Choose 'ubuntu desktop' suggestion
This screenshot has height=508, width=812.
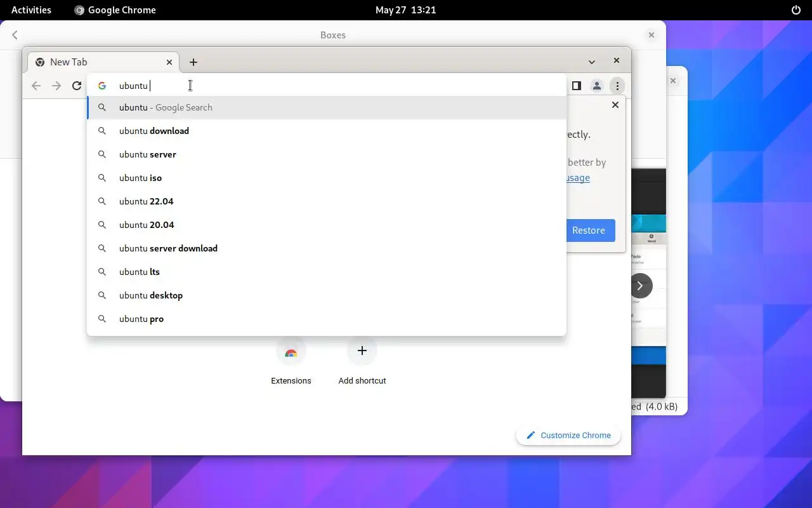click(x=326, y=295)
